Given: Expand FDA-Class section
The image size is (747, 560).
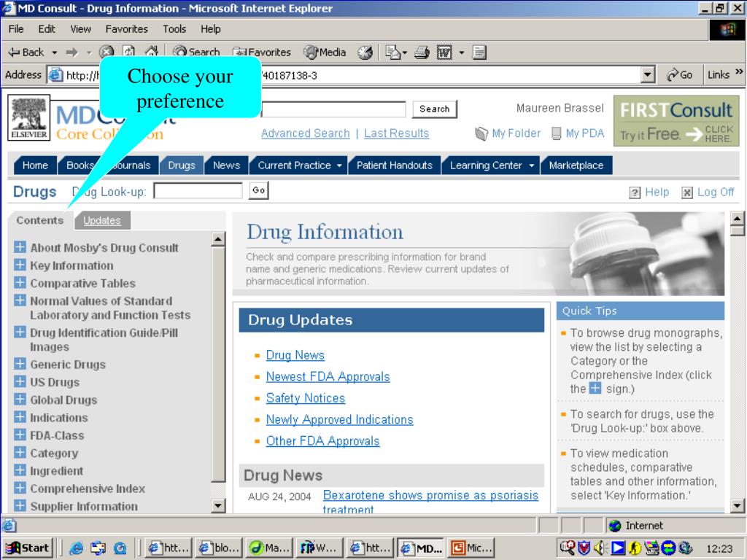Looking at the screenshot, I should tap(20, 435).
